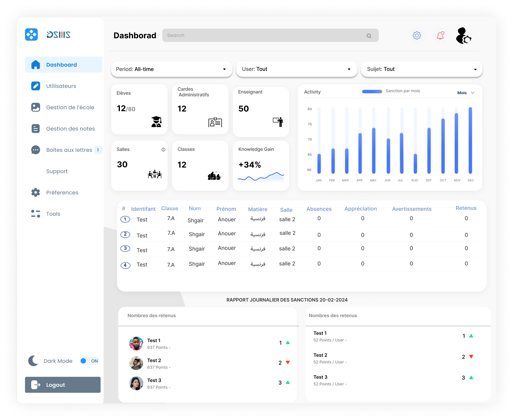Open notifications bell icon
Viewport: 513px width, 420px height.
[x=440, y=36]
